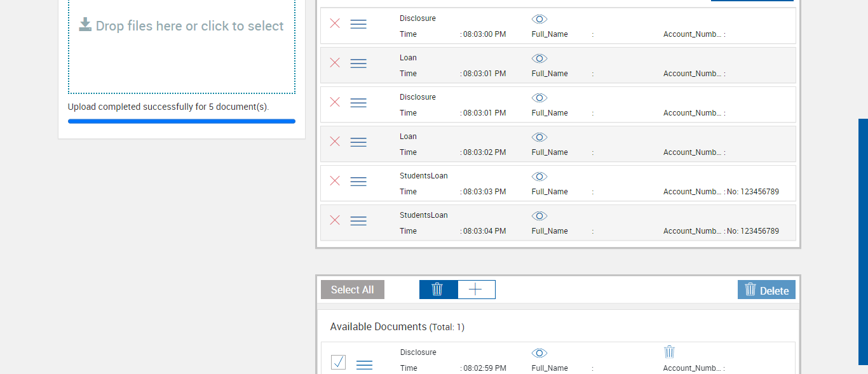Uncheck the available Disclosure document checkbox
Image resolution: width=868 pixels, height=374 pixels.
tap(339, 363)
